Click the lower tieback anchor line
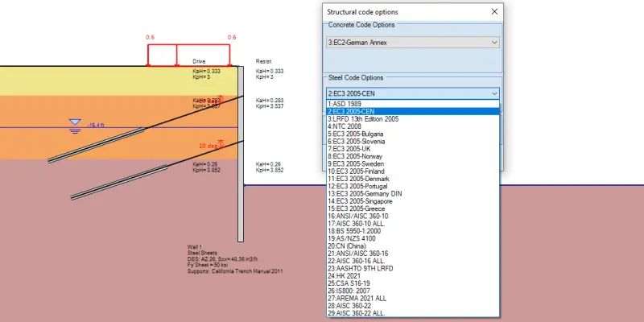This screenshot has height=322, width=644. [157, 170]
